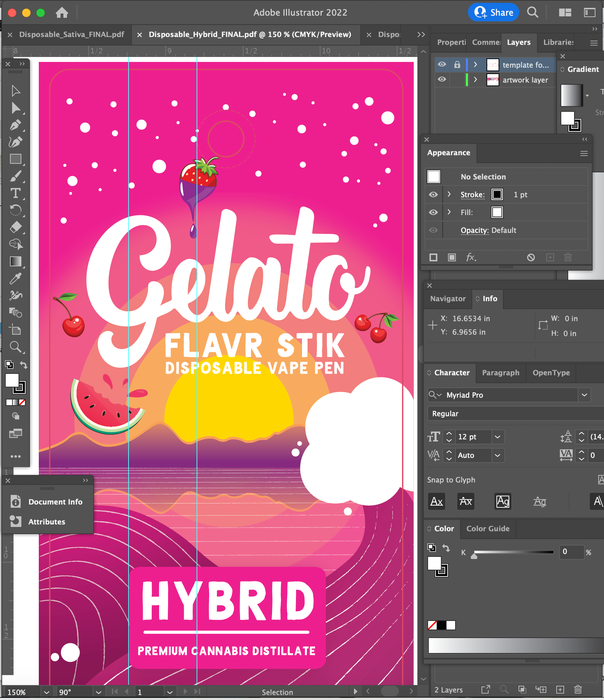Toggle Fill visibility in Appearance panel

(433, 212)
